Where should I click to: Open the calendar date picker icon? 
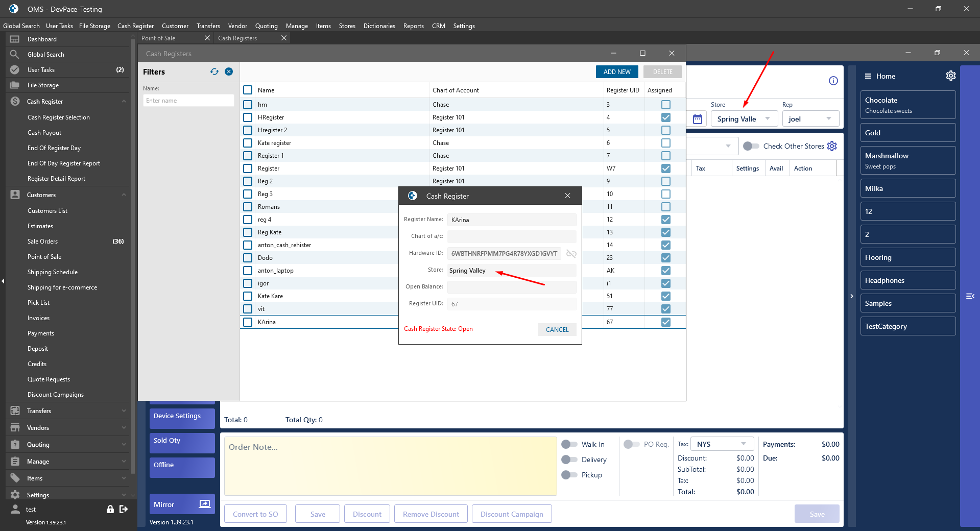[x=697, y=119]
